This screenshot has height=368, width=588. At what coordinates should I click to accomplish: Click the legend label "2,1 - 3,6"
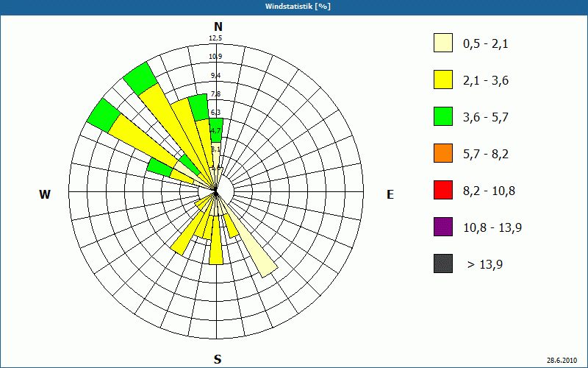[486, 81]
